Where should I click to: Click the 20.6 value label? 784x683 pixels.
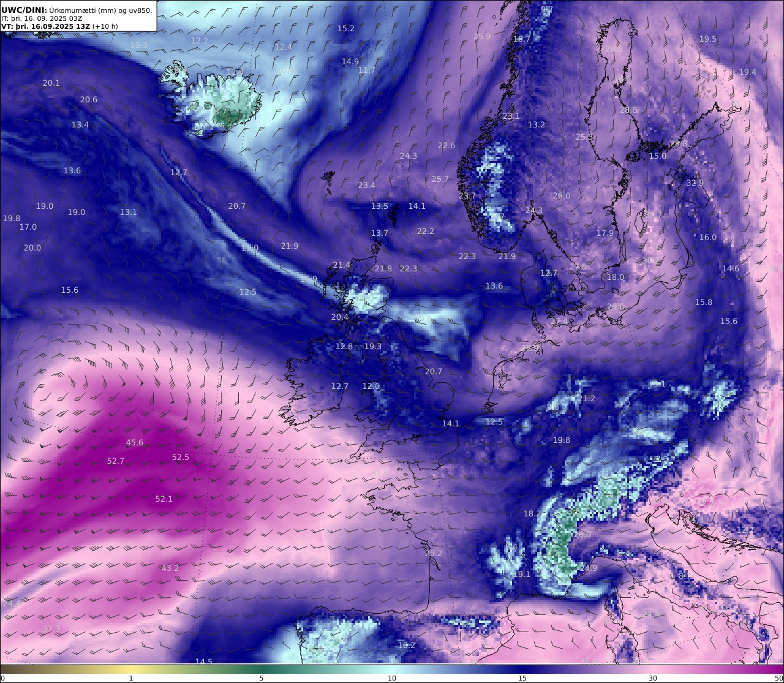tap(89, 99)
